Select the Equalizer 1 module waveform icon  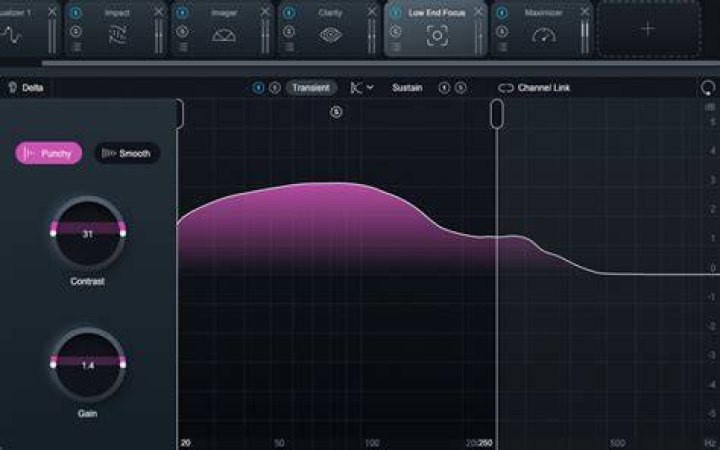pos(10,35)
